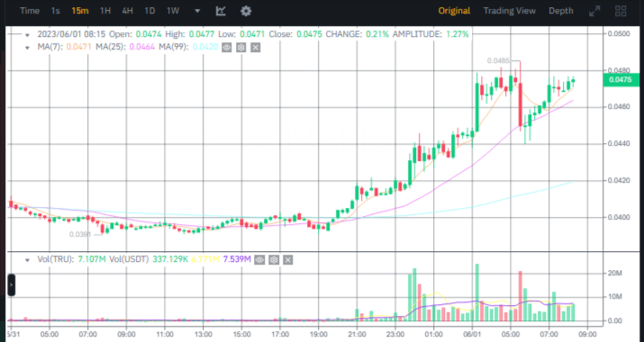Toggle Volume indicator visibility eye icon
This screenshot has width=644, height=342.
tap(259, 260)
